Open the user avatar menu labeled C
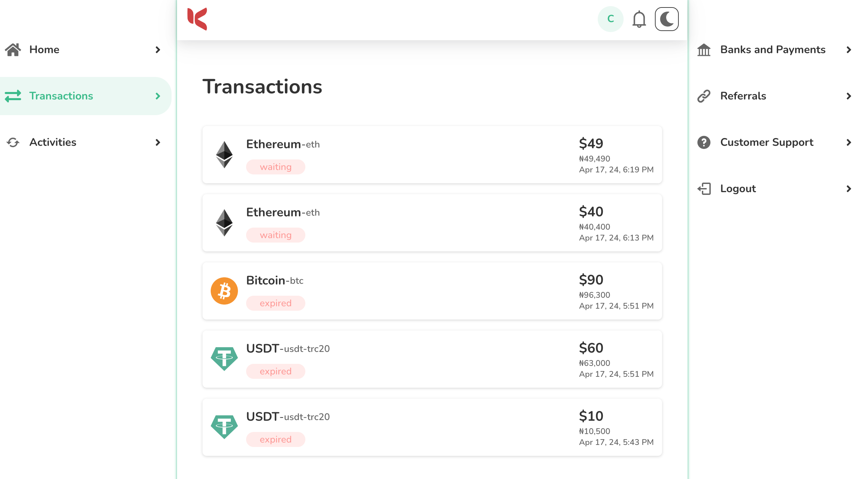The width and height of the screenshot is (868, 479). pyautogui.click(x=610, y=19)
